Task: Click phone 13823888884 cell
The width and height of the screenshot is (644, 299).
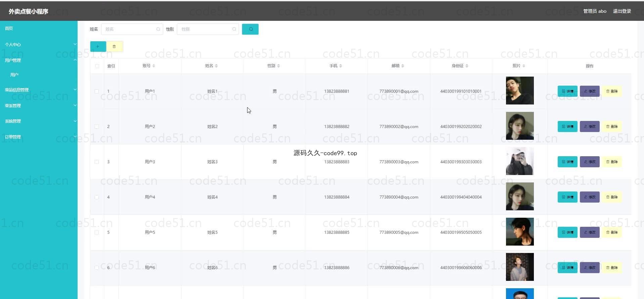Action: (337, 197)
